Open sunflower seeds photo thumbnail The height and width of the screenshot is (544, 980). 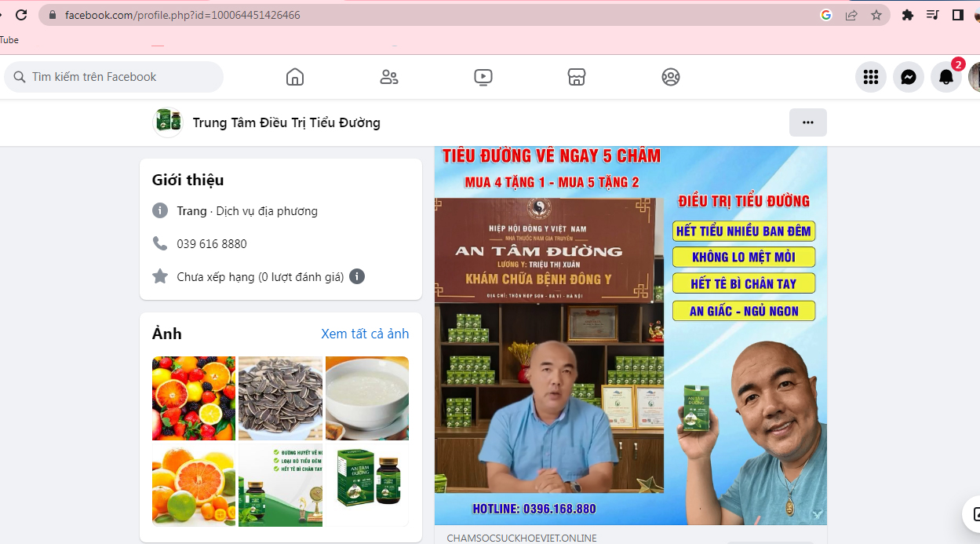[280, 398]
